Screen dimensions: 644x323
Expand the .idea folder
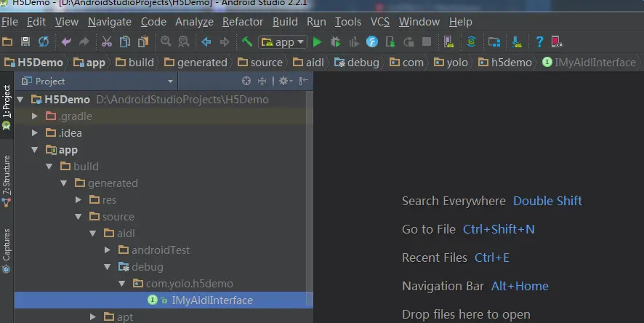35,133
